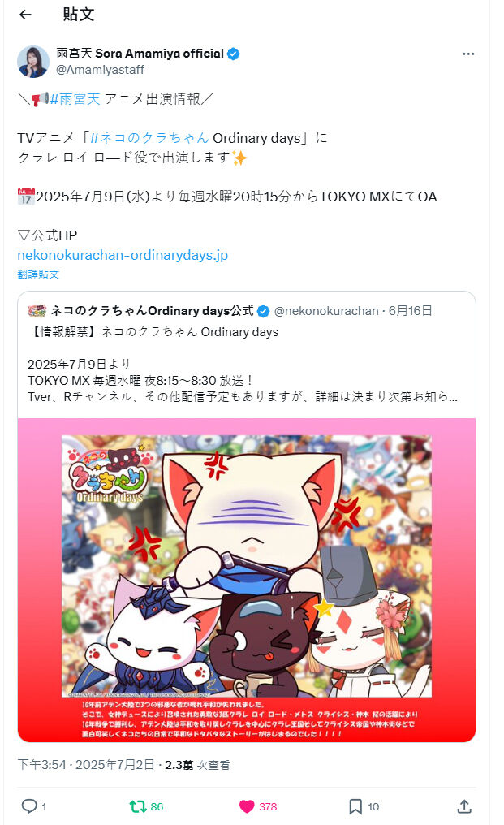View the 2.3萬 view count details
This screenshot has height=825, width=504.
pyautogui.click(x=197, y=764)
